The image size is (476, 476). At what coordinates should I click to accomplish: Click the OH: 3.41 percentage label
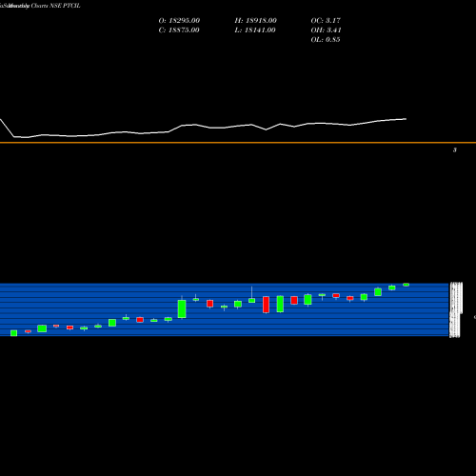tap(326, 30)
